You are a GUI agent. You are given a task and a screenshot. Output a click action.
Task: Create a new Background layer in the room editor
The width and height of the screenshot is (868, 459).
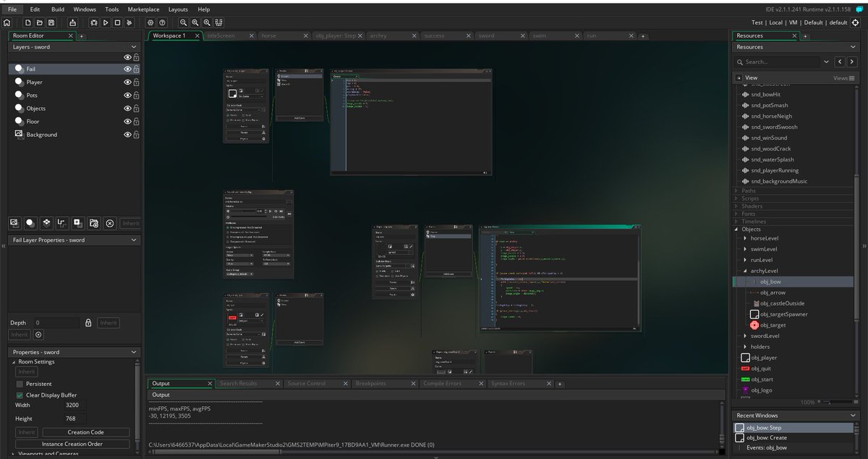(14, 223)
